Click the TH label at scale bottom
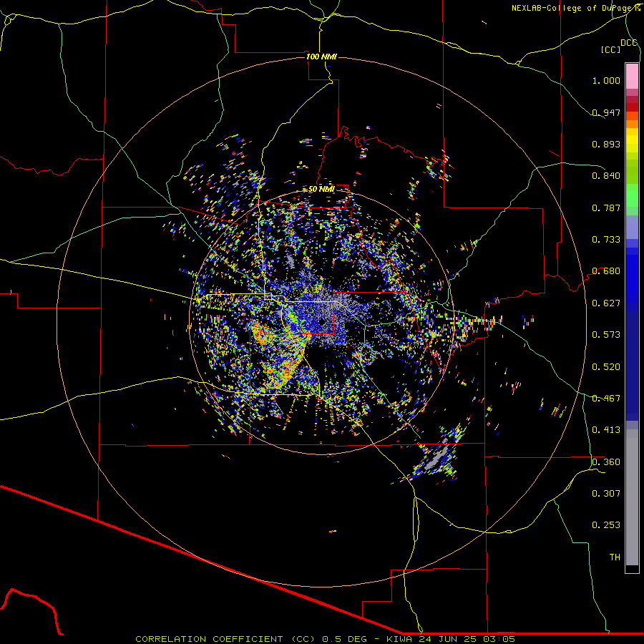 tap(615, 557)
